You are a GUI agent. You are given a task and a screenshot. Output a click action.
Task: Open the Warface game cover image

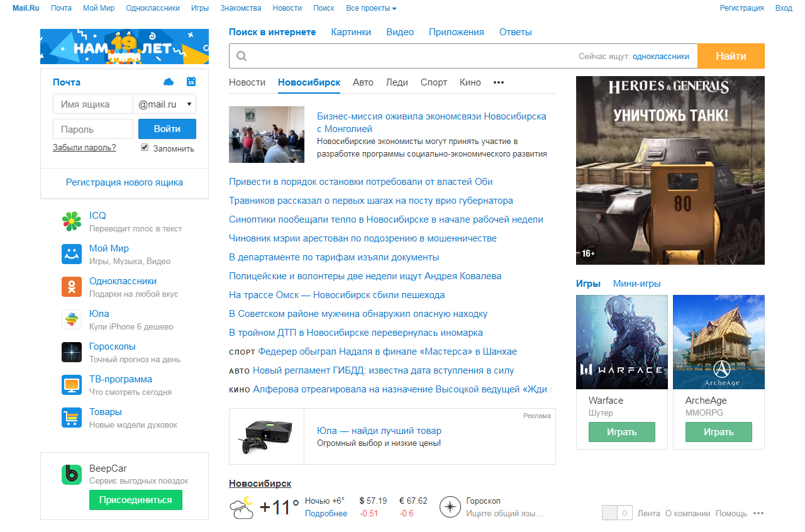pos(622,342)
